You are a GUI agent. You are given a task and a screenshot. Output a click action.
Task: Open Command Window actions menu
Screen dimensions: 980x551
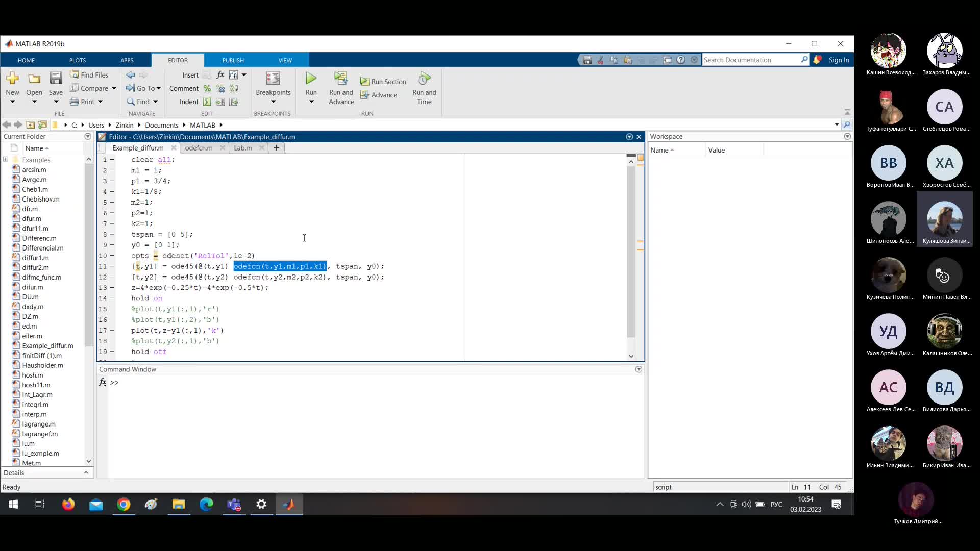(639, 369)
